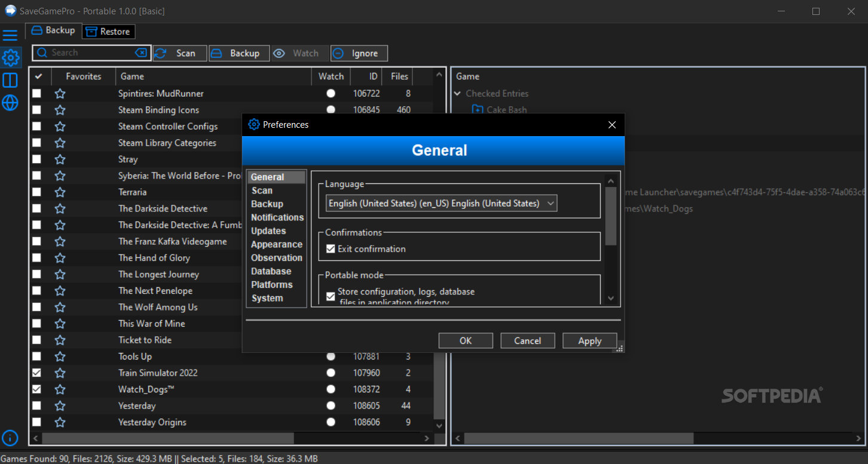868x464 pixels.
Task: Uncheck Train Simulator 2022 checkbox
Action: pyautogui.click(x=37, y=373)
